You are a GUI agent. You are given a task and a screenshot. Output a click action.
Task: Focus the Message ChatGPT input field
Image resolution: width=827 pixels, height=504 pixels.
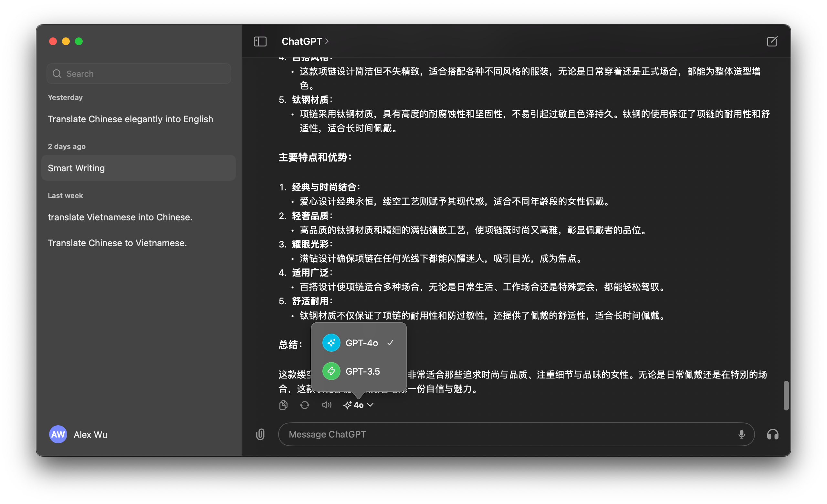click(x=503, y=434)
